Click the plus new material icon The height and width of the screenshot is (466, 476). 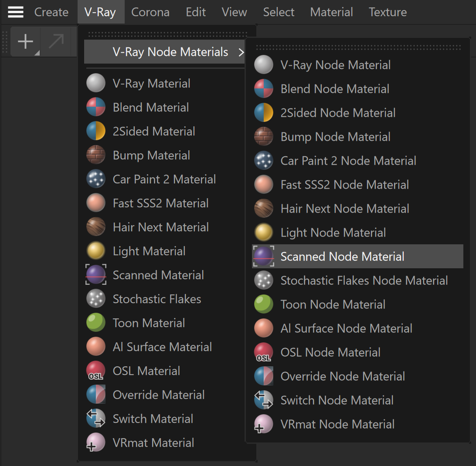tap(25, 41)
